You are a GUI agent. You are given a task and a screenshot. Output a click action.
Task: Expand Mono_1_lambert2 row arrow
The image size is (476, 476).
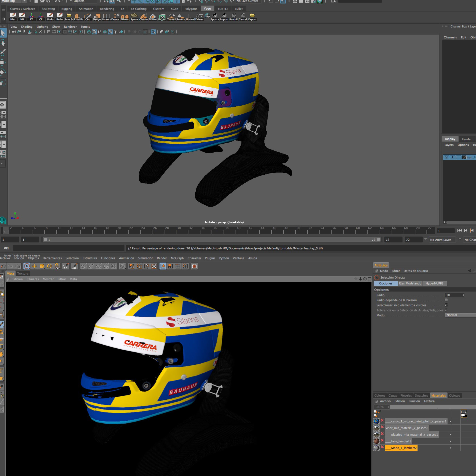450,448
